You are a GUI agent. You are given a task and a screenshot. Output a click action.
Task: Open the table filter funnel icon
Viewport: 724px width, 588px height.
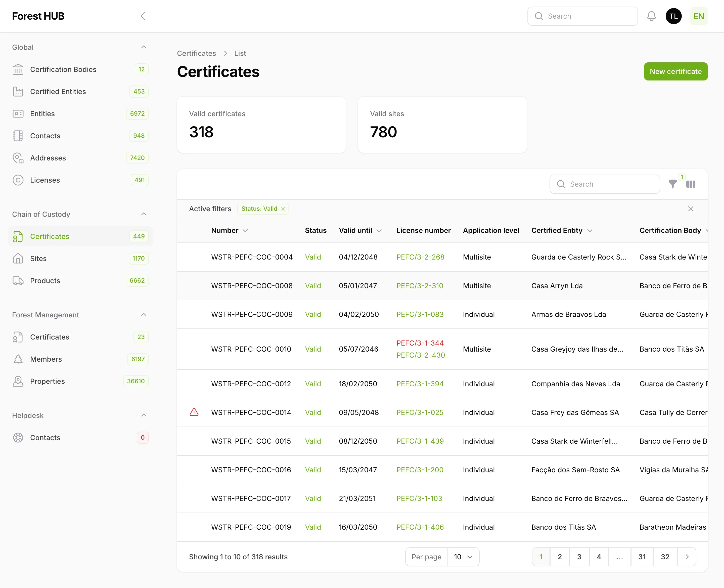673,184
